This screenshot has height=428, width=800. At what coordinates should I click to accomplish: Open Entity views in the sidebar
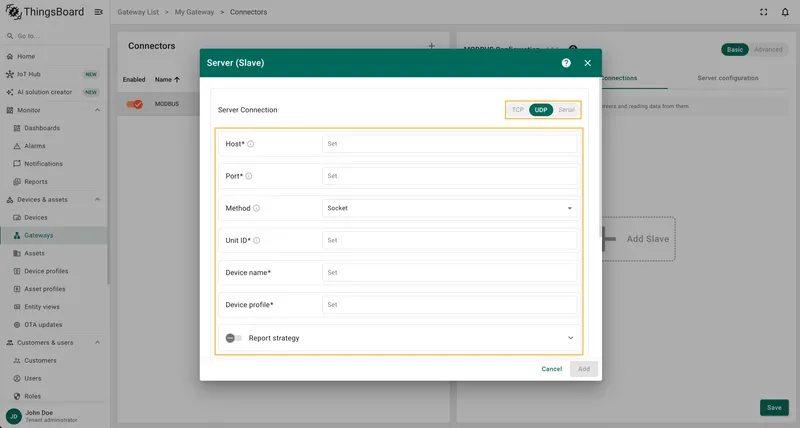tap(54, 307)
